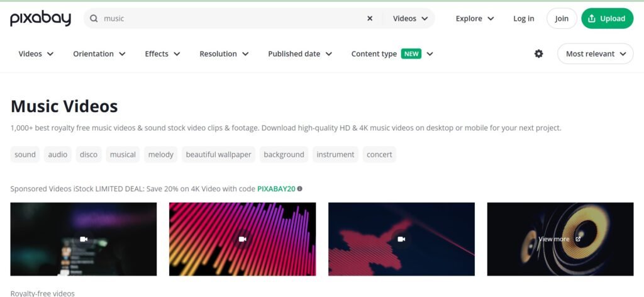Click the search input field containing music
The width and height of the screenshot is (644, 297).
232,18
